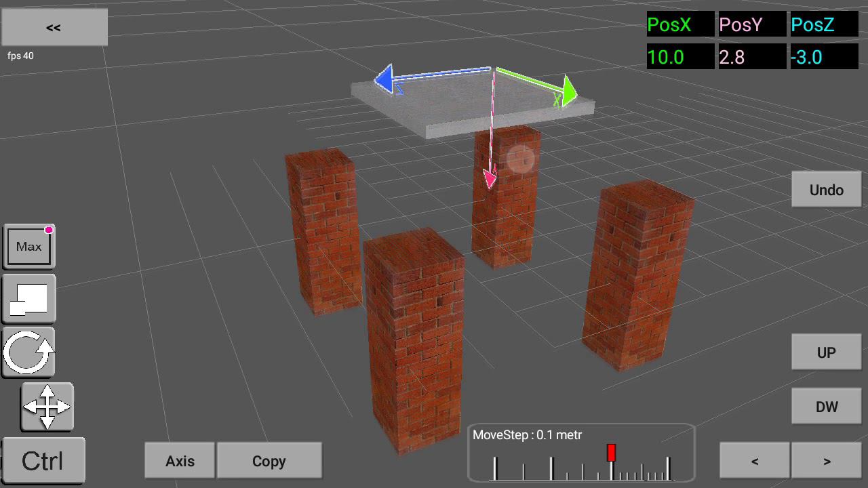Screen dimensions: 868x488
Task: Click the pink Y axis arrowhead
Action: 490,180
